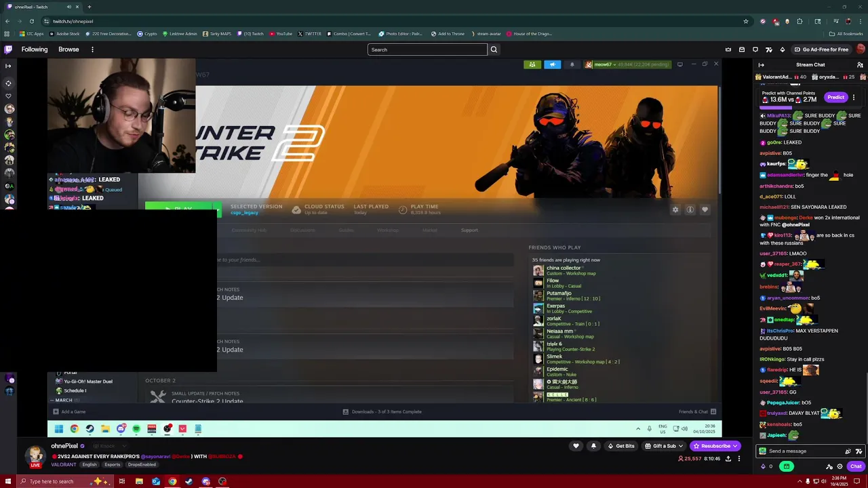The width and height of the screenshot is (868, 488).
Task: Click the blue announcements megaphone in the streamed Steam window
Action: [x=552, y=64]
